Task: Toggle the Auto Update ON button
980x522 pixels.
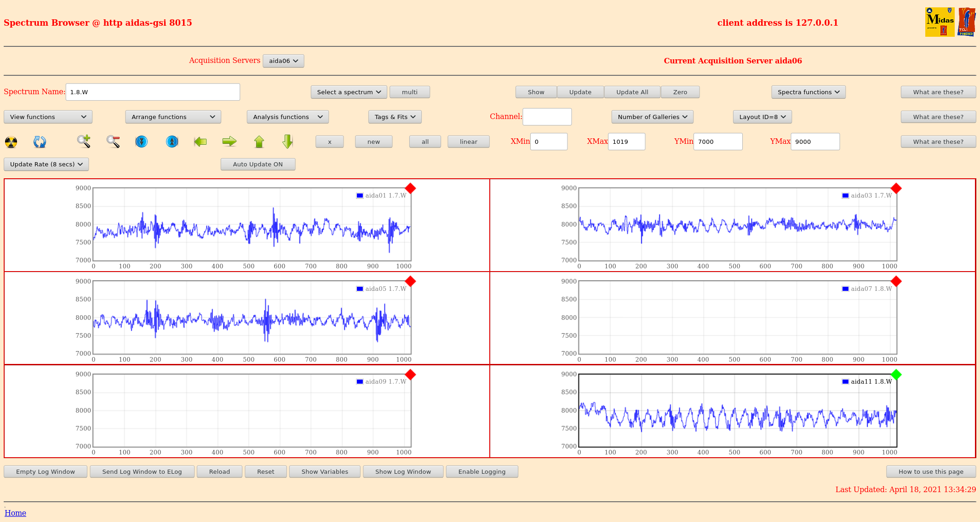Action: click(258, 164)
